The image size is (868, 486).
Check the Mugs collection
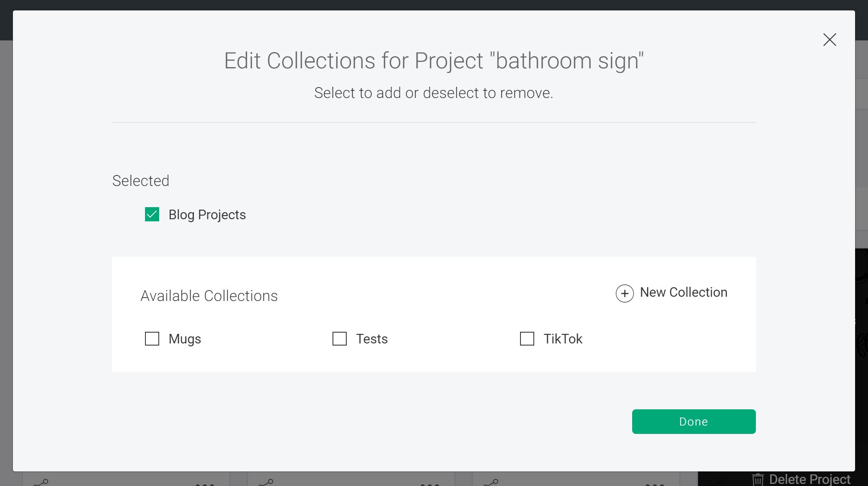[152, 339]
